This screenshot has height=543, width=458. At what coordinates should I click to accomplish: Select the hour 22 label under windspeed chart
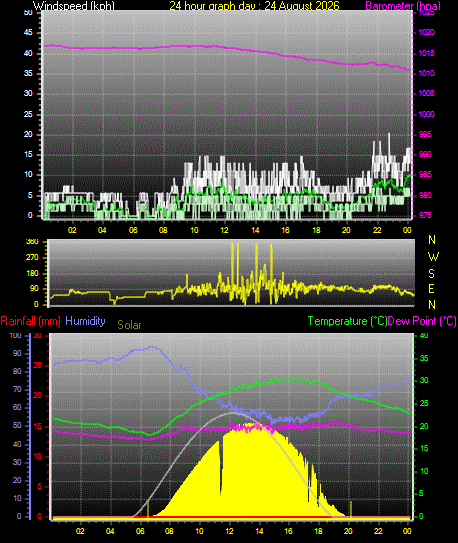(x=377, y=230)
